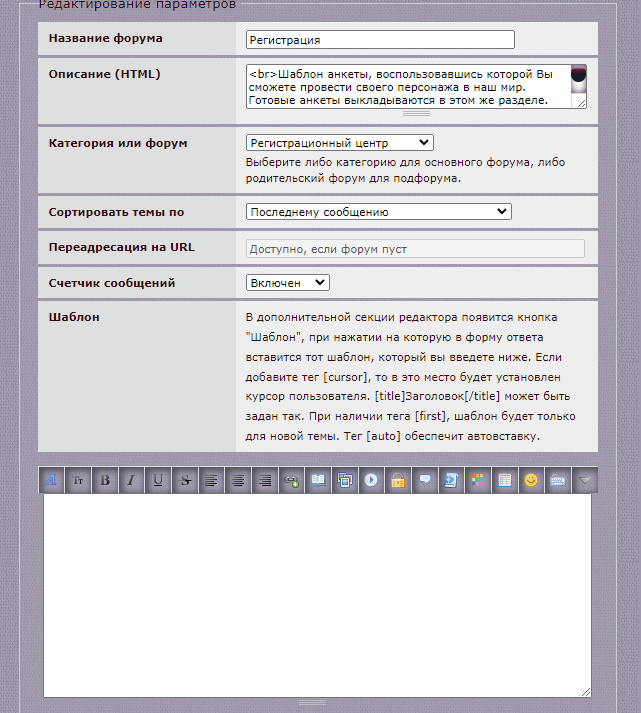Center align the text
Image resolution: width=641 pixels, height=713 pixels.
(x=238, y=480)
